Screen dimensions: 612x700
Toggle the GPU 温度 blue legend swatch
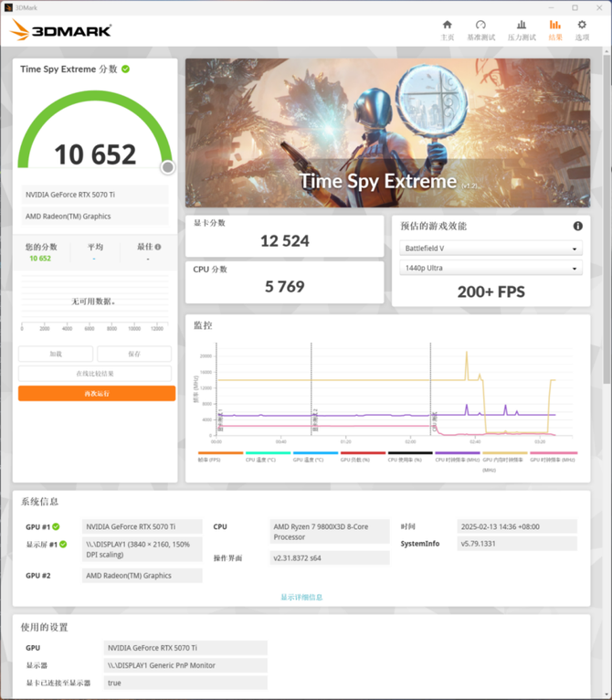pyautogui.click(x=316, y=452)
